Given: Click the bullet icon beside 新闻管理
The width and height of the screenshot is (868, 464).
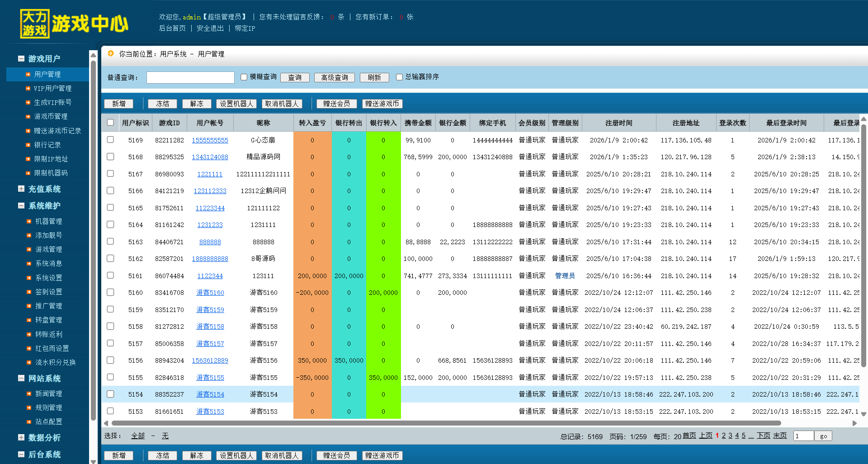Looking at the screenshot, I should click(x=29, y=394).
